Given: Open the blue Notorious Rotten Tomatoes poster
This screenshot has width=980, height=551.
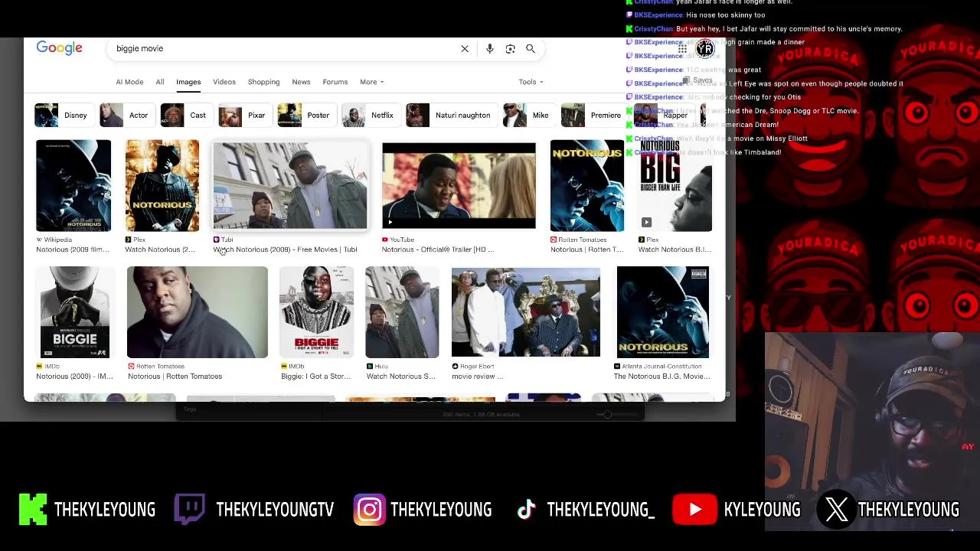Looking at the screenshot, I should click(587, 186).
